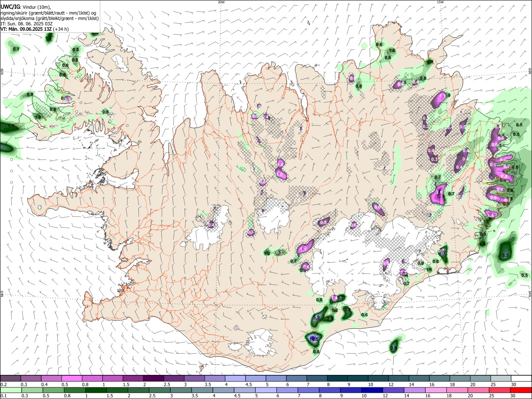This screenshot has height=399, width=532.
Task: Click the 1.7 value at far west edge
Action: pyautogui.click(x=11, y=126)
